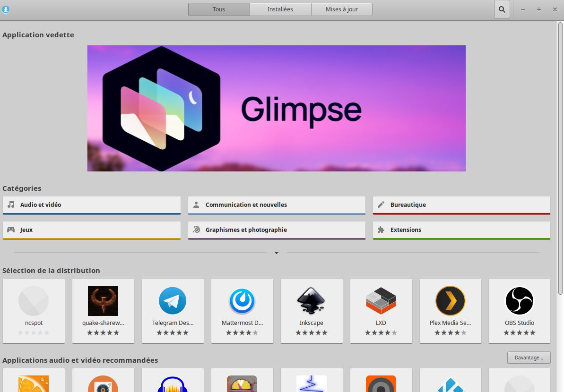Open the Mattermost Desktop app tile
Screen dimensions: 564x392
click(x=242, y=311)
